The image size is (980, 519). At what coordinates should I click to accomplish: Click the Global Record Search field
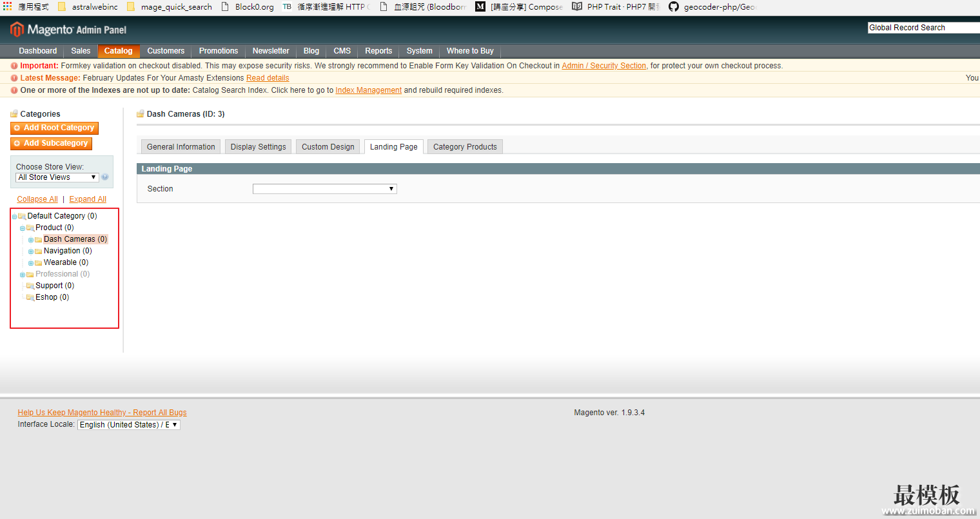[x=924, y=28]
